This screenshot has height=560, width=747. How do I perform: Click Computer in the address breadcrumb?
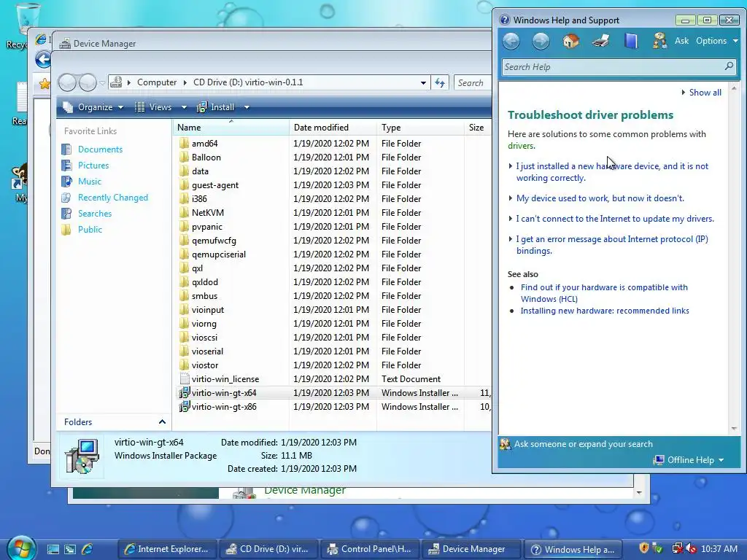157,82
